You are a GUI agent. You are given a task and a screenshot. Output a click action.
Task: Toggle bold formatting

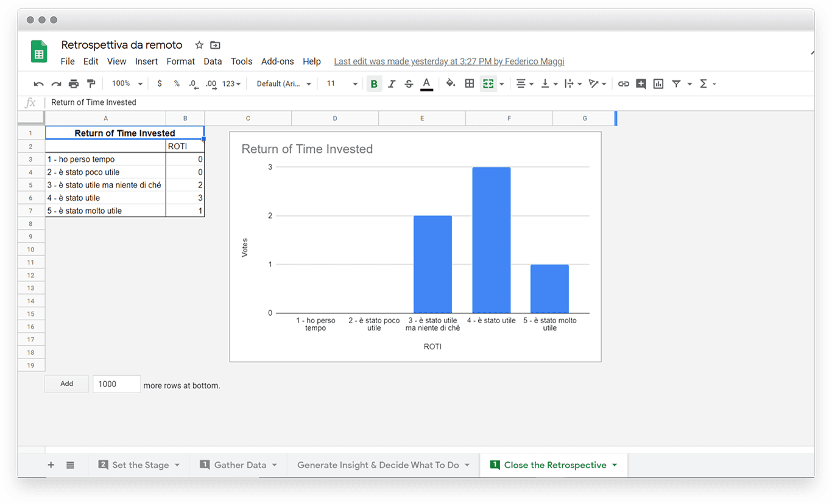374,84
